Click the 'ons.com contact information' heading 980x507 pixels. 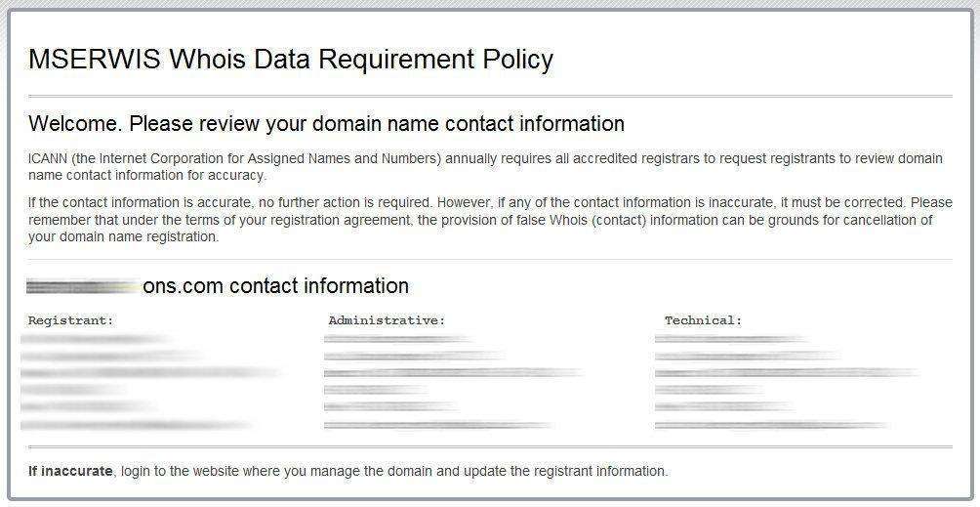(275, 286)
